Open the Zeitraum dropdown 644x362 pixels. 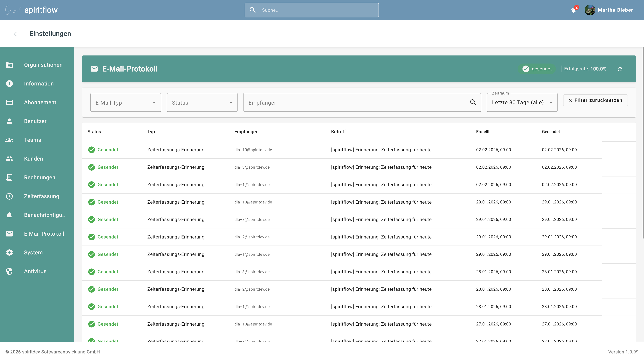click(522, 102)
